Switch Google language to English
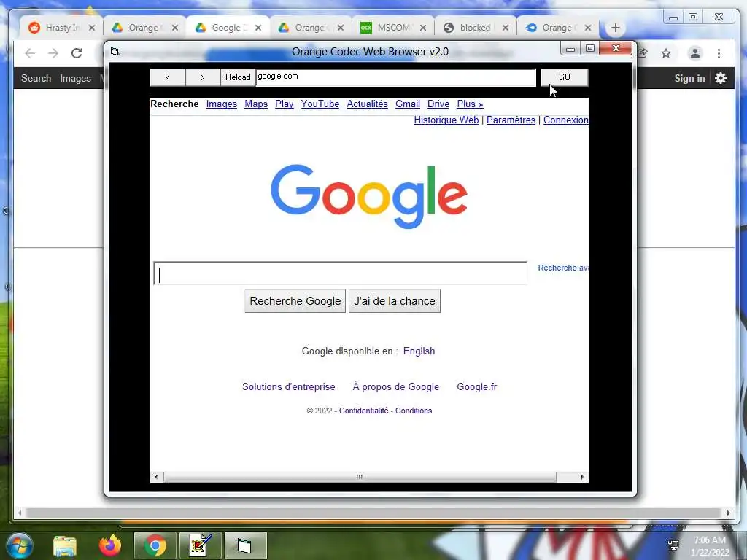This screenshot has width=747, height=560. pyautogui.click(x=419, y=351)
